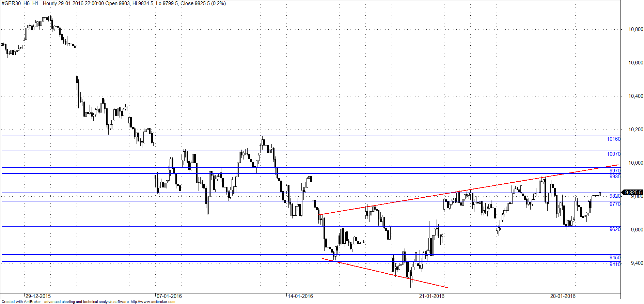The image size is (644, 304).
Task: Click the 10160 horizontal level label
Action: [x=614, y=139]
